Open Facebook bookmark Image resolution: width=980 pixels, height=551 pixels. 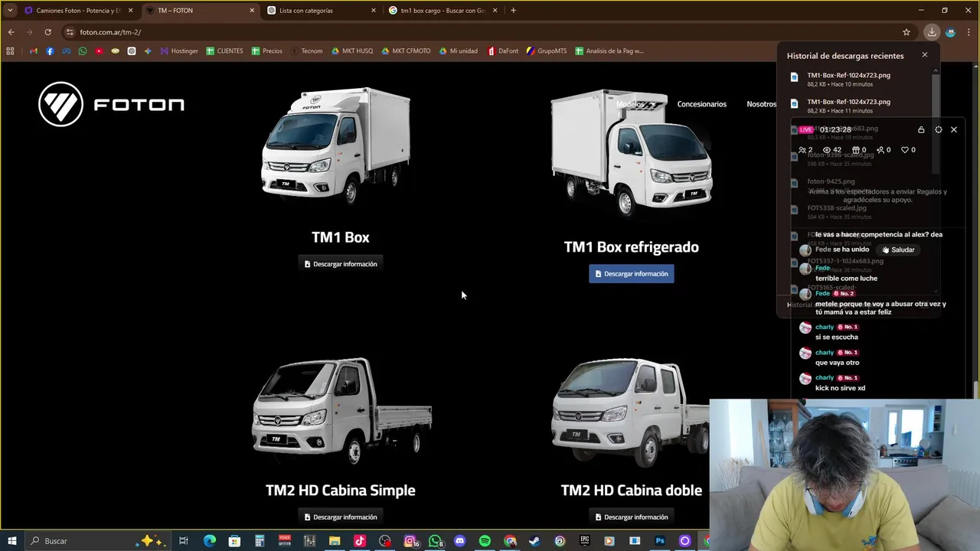point(50,51)
